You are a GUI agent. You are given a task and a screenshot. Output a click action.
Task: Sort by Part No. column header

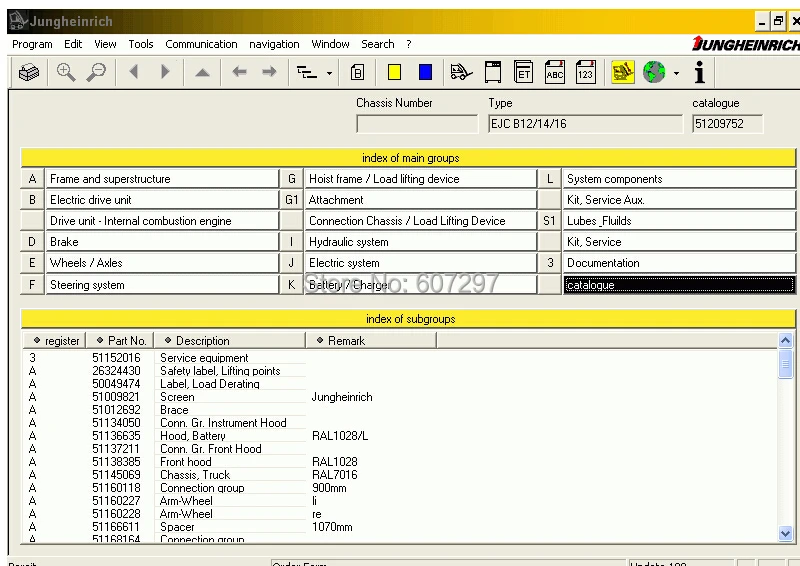[x=120, y=340]
